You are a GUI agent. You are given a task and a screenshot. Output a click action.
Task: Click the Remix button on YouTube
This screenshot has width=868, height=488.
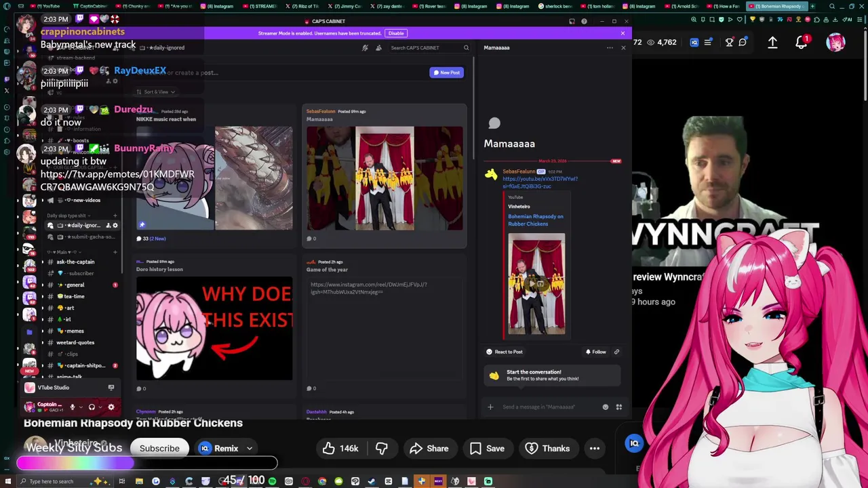click(219, 448)
